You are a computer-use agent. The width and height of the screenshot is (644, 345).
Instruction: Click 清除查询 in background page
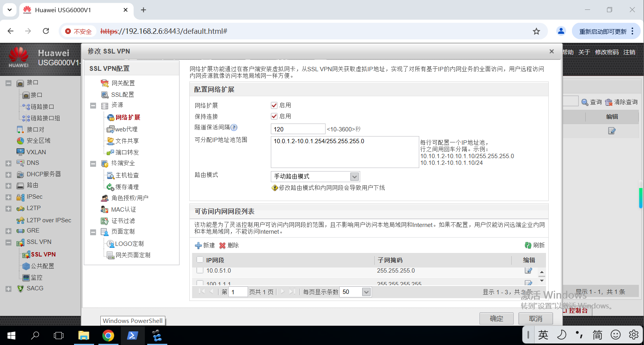point(621,102)
